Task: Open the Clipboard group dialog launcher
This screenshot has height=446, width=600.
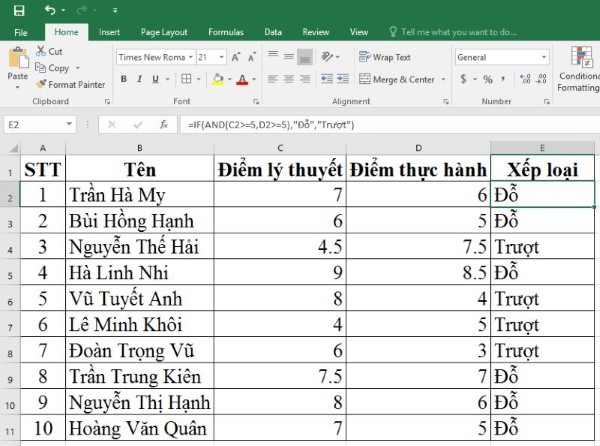Action: pyautogui.click(x=107, y=101)
